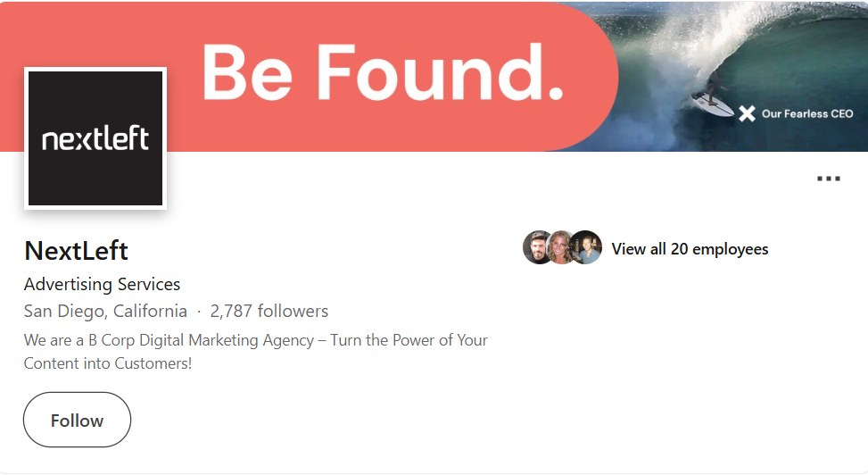Select the middle employee avatar photo
The image size is (868, 475).
562,248
